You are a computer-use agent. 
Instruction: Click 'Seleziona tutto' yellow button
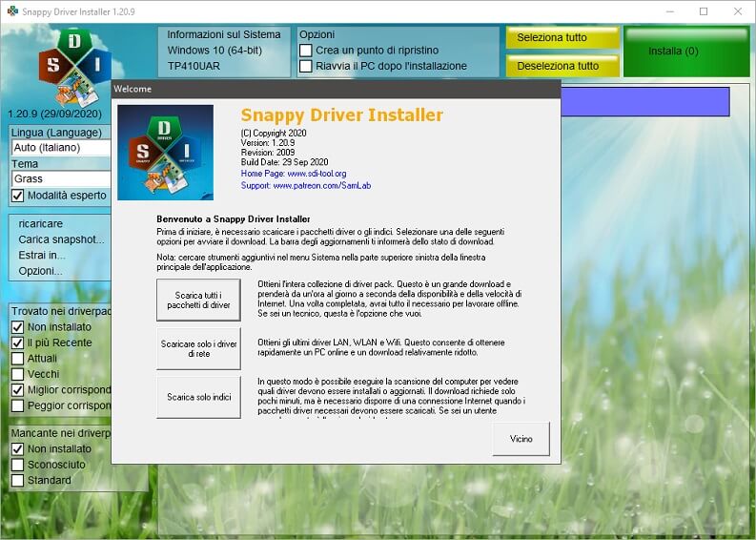[562, 37]
